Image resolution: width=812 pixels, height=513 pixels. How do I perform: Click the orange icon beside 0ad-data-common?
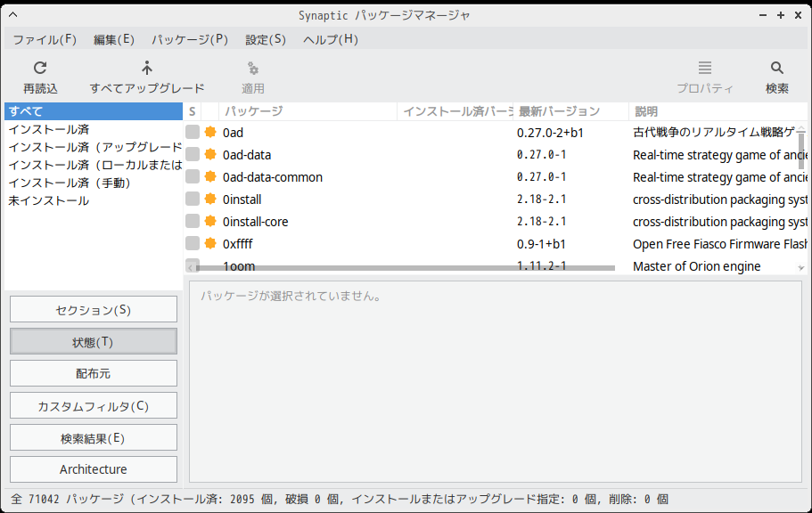pyautogui.click(x=210, y=176)
